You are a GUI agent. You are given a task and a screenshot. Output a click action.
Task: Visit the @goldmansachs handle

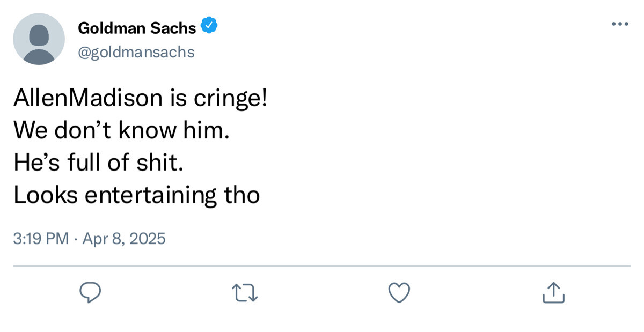click(136, 52)
